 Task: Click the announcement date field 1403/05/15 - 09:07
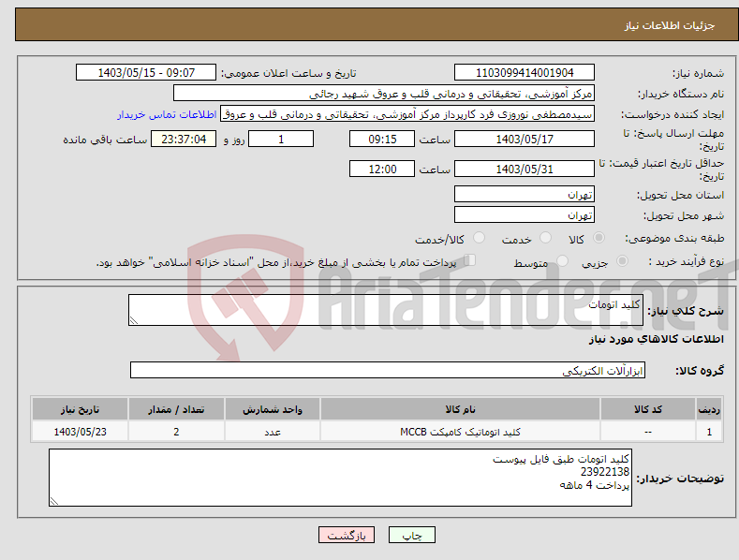point(146,73)
